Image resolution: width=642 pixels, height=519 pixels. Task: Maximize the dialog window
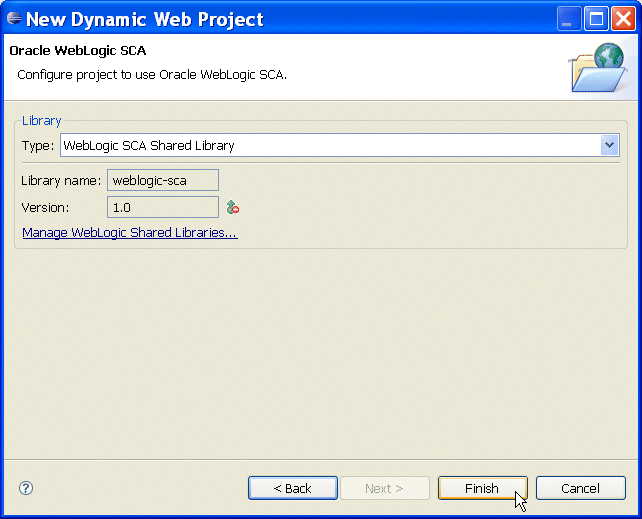[x=596, y=18]
